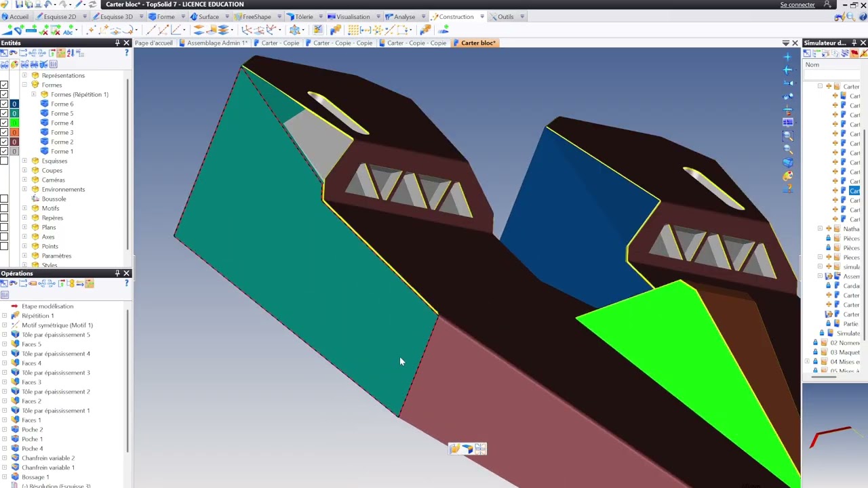The height and width of the screenshot is (488, 868).
Task: Click the last arrow icon in Construction toolbar
Action: tap(443, 30)
